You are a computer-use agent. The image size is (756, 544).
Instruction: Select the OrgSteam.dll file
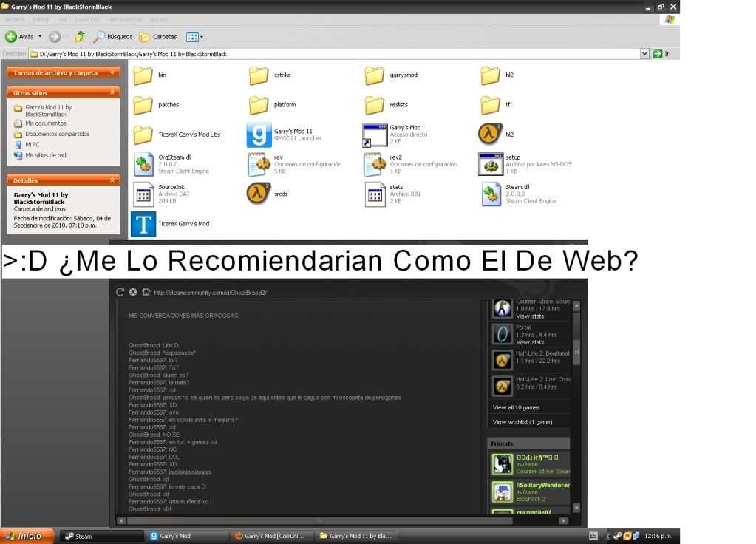(x=143, y=164)
